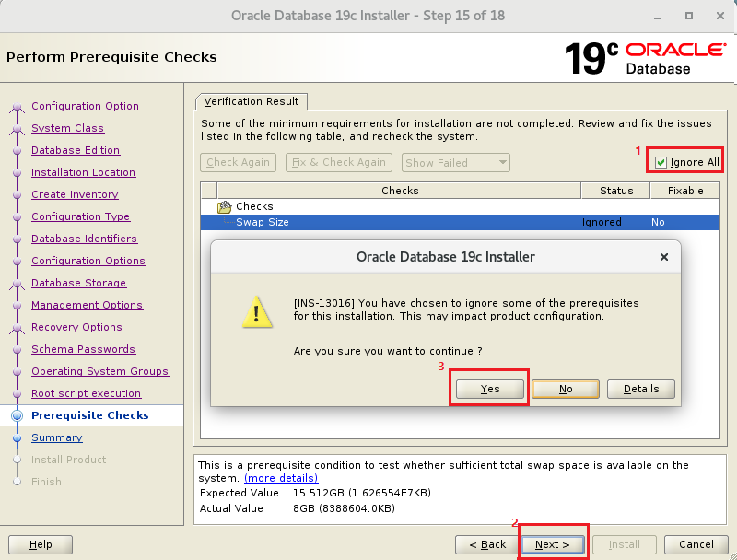The height and width of the screenshot is (560, 737).
Task: Go to Installation Location step
Action: [83, 172]
